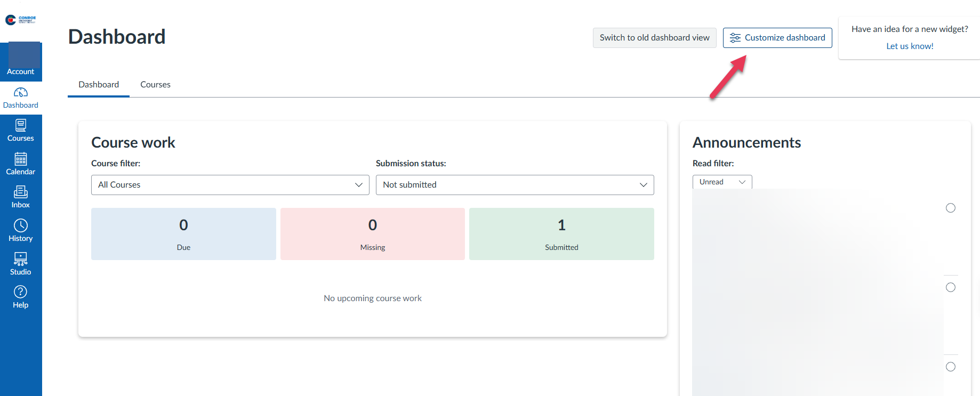Expand the All Courses filter dropdown

point(230,185)
